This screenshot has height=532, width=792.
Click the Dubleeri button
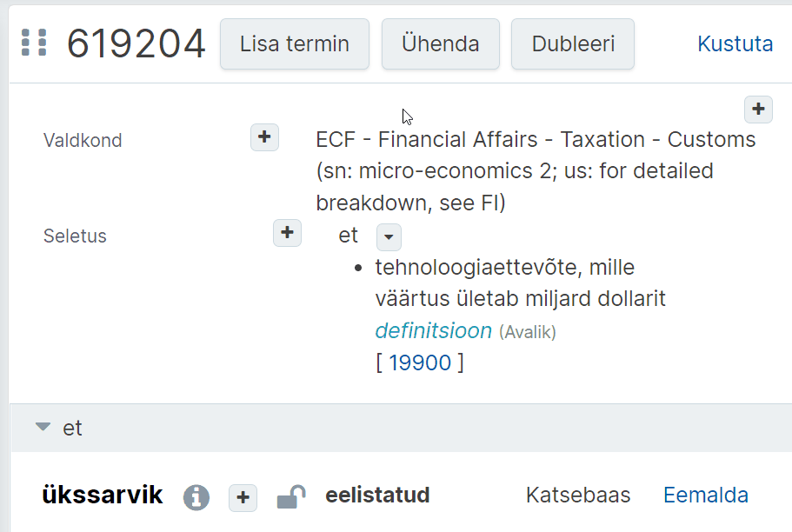point(573,44)
